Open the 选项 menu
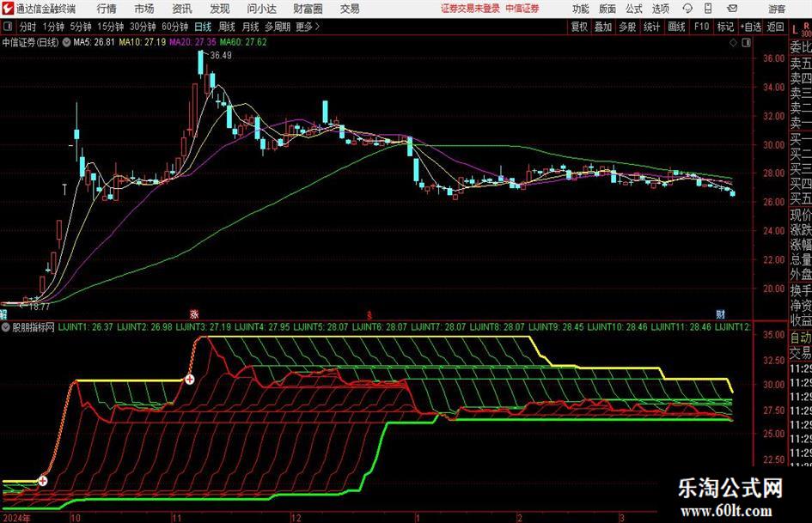 tap(660, 9)
